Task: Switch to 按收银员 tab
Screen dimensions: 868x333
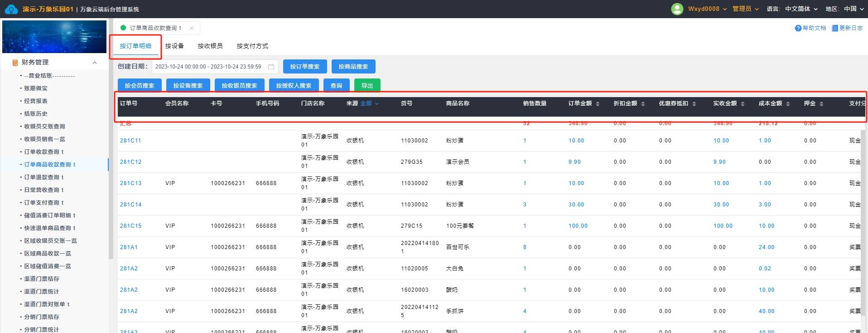Action: [210, 46]
